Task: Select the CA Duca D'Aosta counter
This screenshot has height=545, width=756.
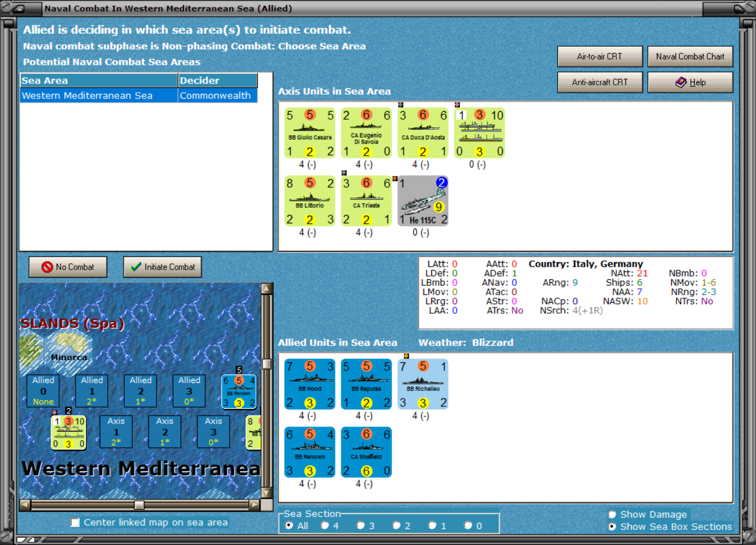Action: [x=423, y=133]
